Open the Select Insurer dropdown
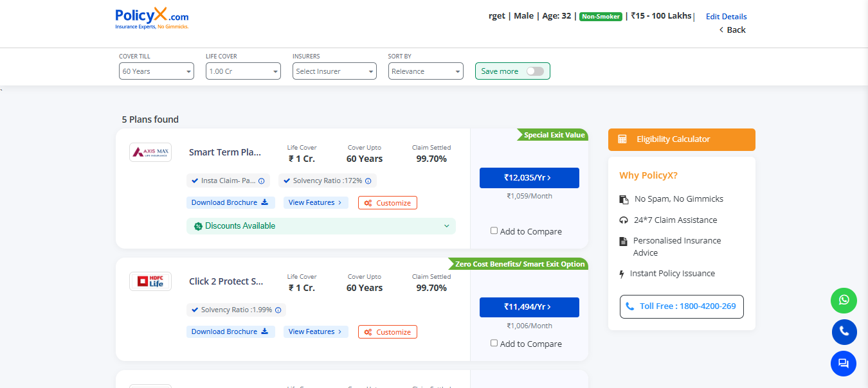 (x=334, y=71)
